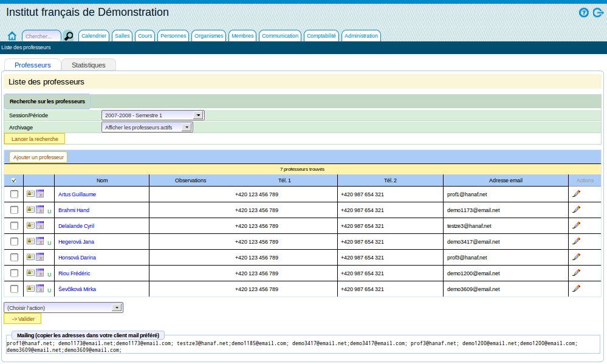Go to the Salles menu

pyautogui.click(x=122, y=36)
